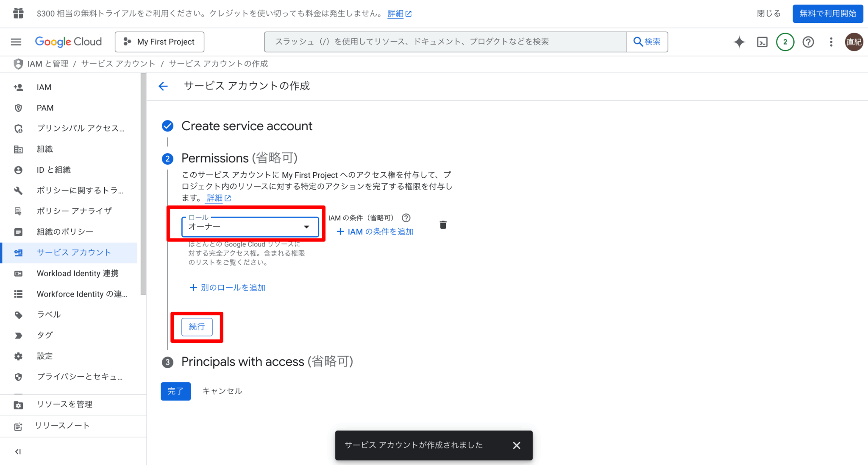Screen dimensions: 868x465
Task: Delete the role using trash icon
Action: click(443, 225)
